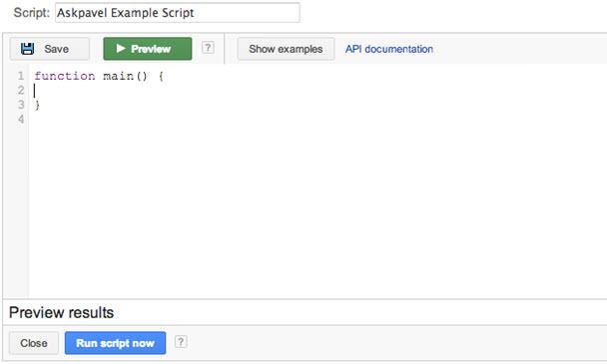Screen dimensions: 608x364
Task: Open the API documentation link
Action: tap(389, 49)
